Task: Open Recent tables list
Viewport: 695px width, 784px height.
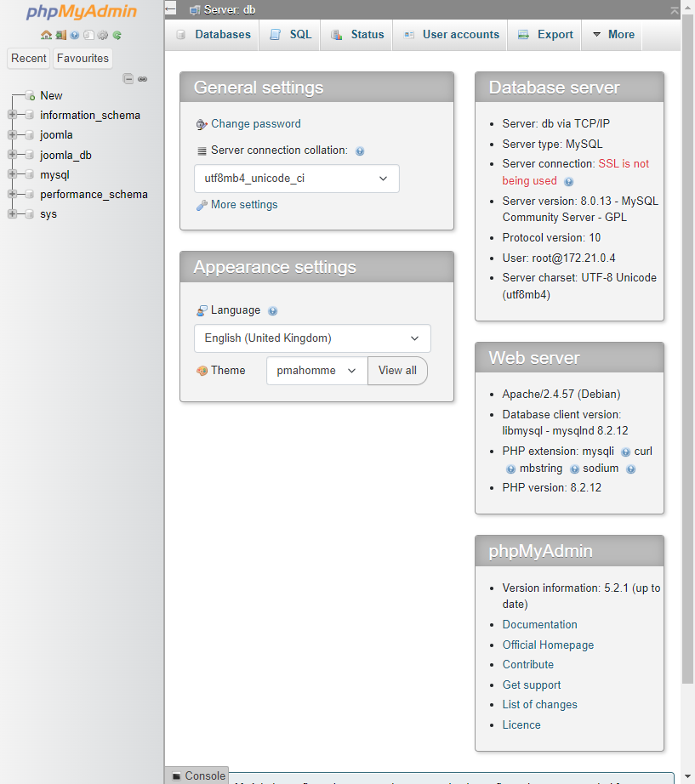Action: coord(29,58)
